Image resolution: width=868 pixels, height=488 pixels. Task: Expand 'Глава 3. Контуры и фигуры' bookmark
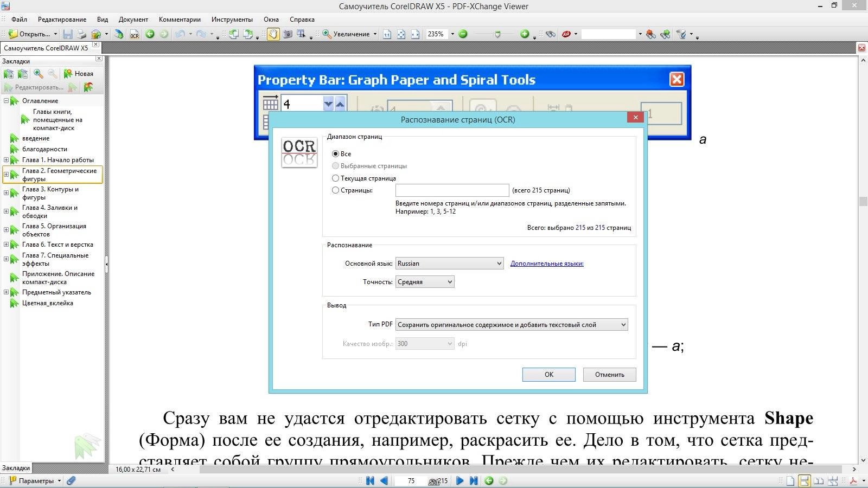(x=6, y=193)
